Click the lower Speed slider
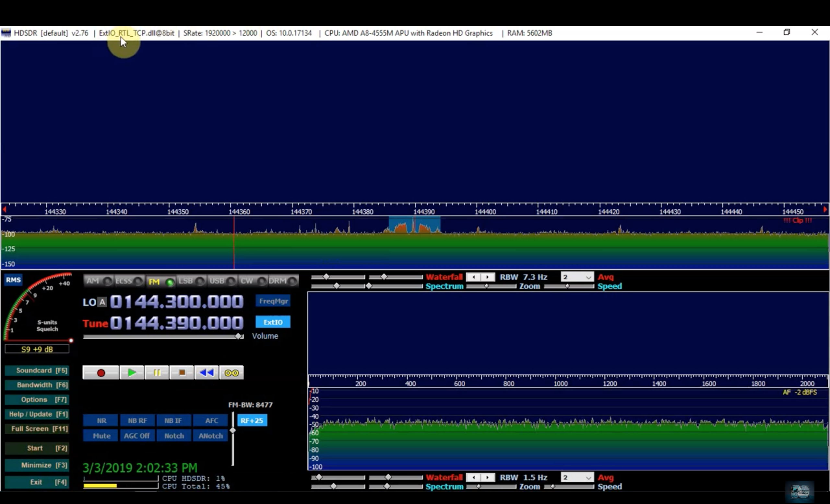This screenshot has height=504, width=830. 569,487
